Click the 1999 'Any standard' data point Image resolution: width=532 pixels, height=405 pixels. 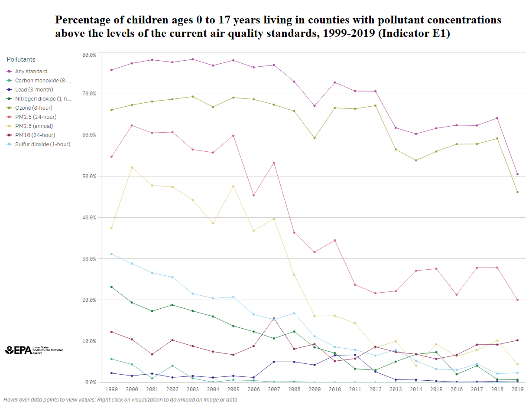coord(111,70)
